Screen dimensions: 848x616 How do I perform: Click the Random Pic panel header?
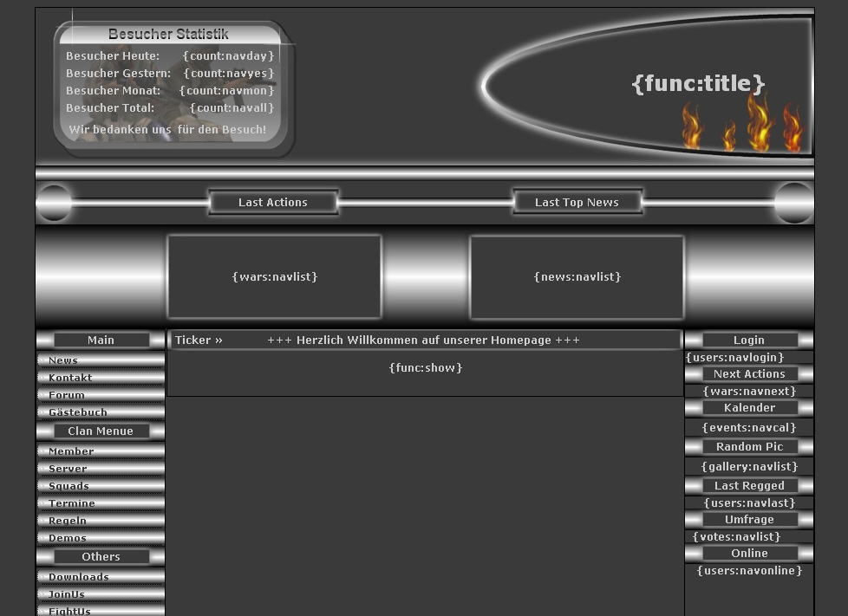click(749, 446)
